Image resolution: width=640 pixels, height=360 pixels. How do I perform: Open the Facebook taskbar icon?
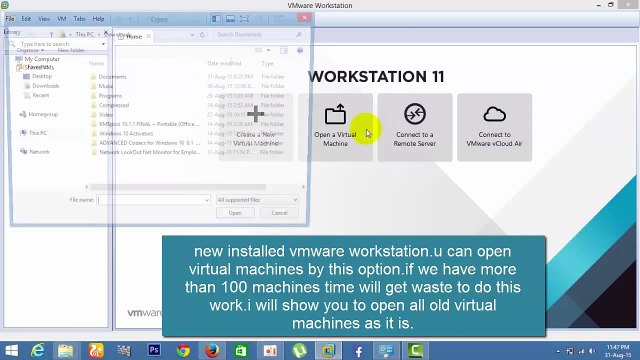click(358, 351)
